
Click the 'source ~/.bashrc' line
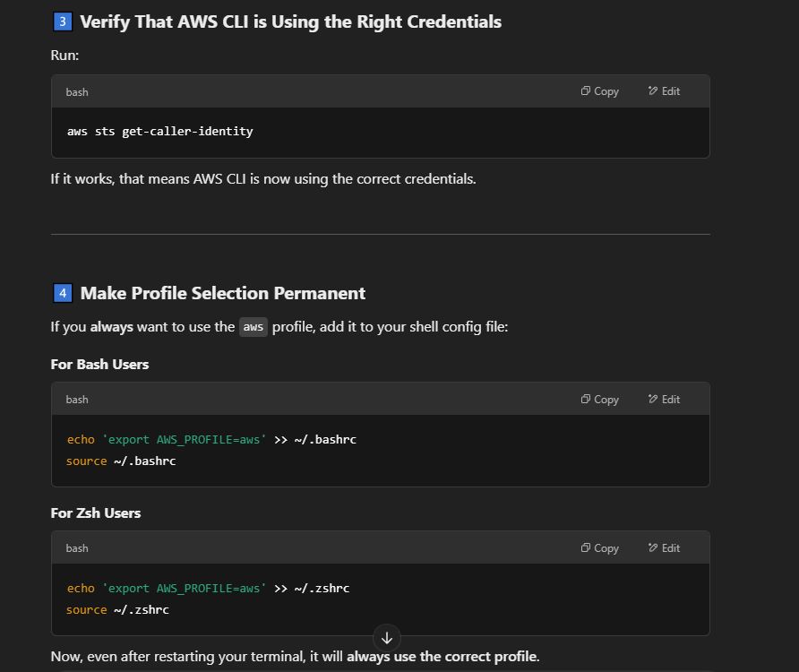[121, 461]
